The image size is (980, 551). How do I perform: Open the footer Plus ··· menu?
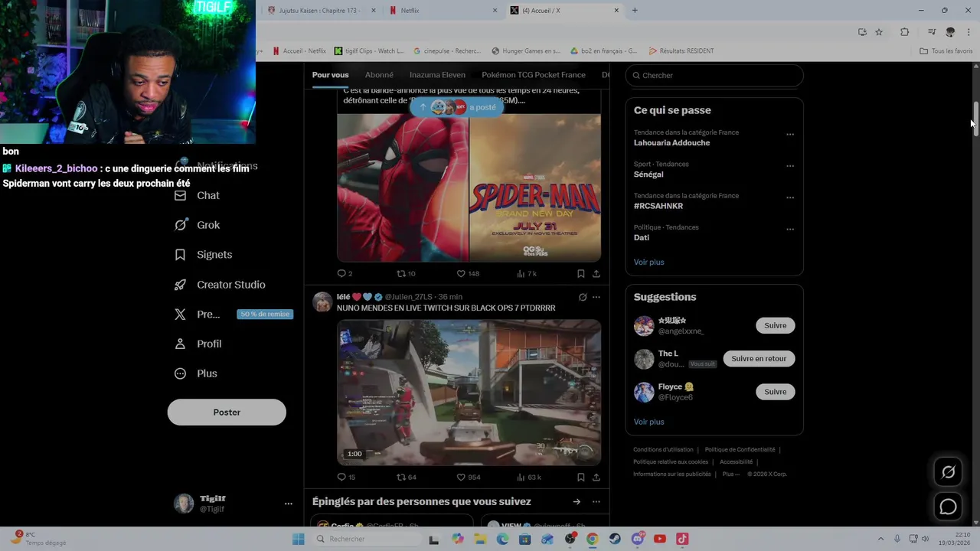click(x=731, y=474)
